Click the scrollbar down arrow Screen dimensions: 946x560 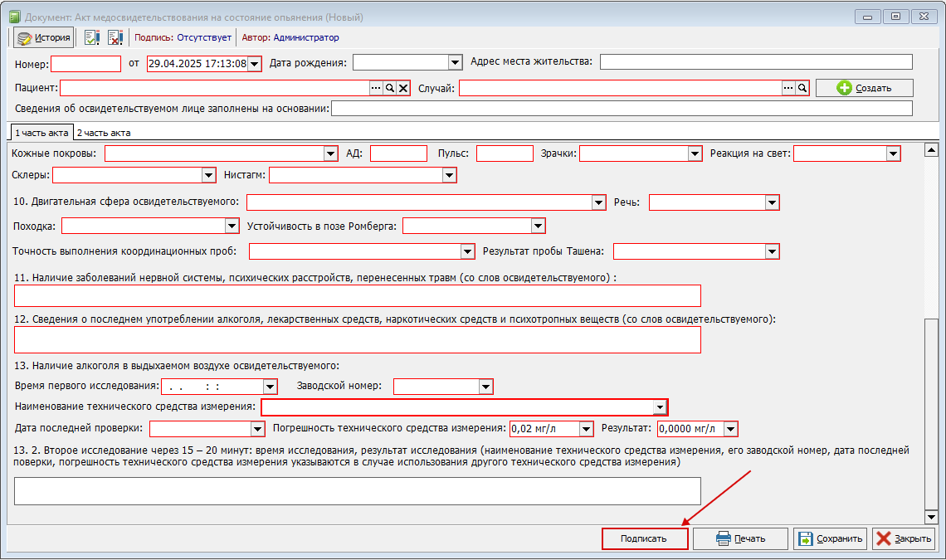(931, 517)
